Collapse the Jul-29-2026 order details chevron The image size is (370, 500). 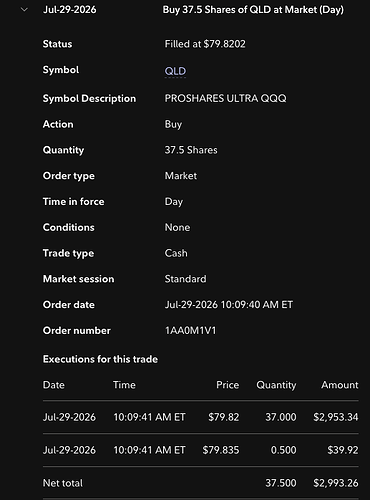click(24, 10)
